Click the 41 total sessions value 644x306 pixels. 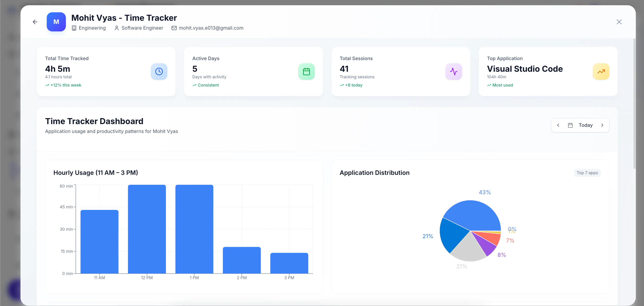point(344,69)
